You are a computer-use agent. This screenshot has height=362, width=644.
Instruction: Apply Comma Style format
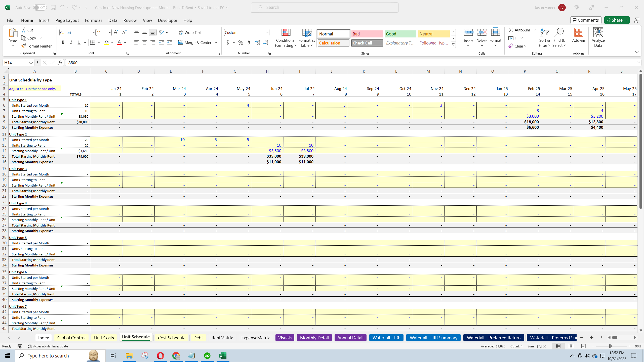tap(249, 42)
